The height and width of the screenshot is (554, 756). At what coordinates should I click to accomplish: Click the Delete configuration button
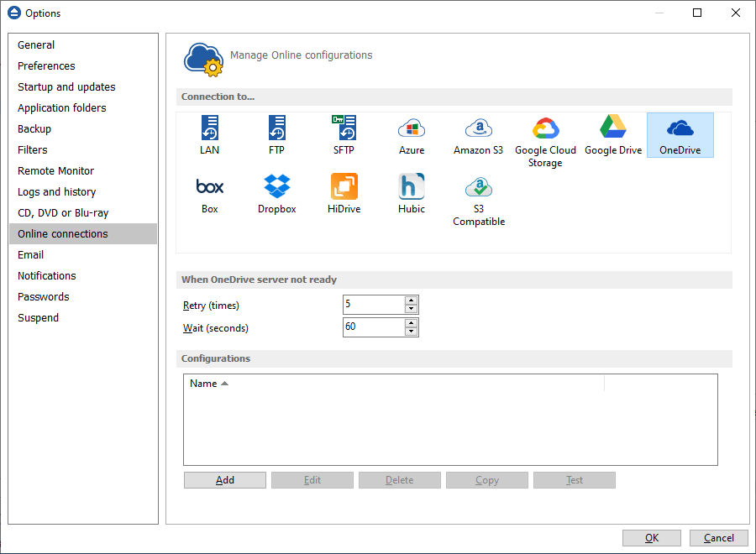coord(399,480)
